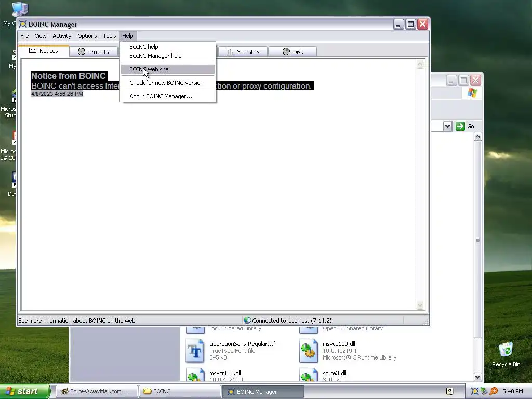This screenshot has width=532, height=399.
Task: Click the BOINC system tray icon
Action: tap(475, 392)
